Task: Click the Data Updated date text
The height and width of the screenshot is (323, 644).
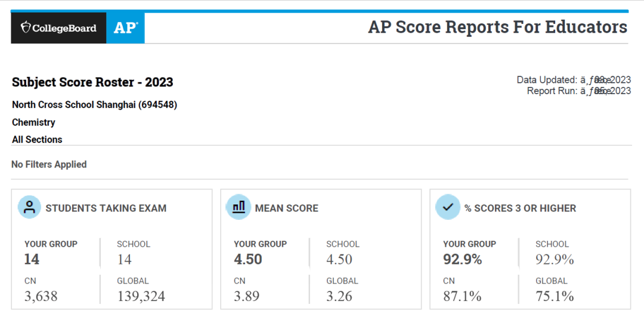Action: pos(574,80)
